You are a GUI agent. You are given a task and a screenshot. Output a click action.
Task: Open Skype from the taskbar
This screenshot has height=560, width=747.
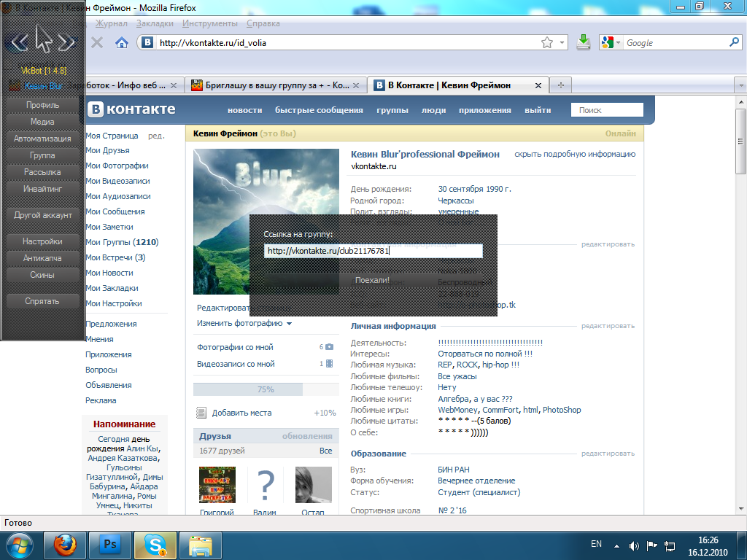click(x=155, y=545)
